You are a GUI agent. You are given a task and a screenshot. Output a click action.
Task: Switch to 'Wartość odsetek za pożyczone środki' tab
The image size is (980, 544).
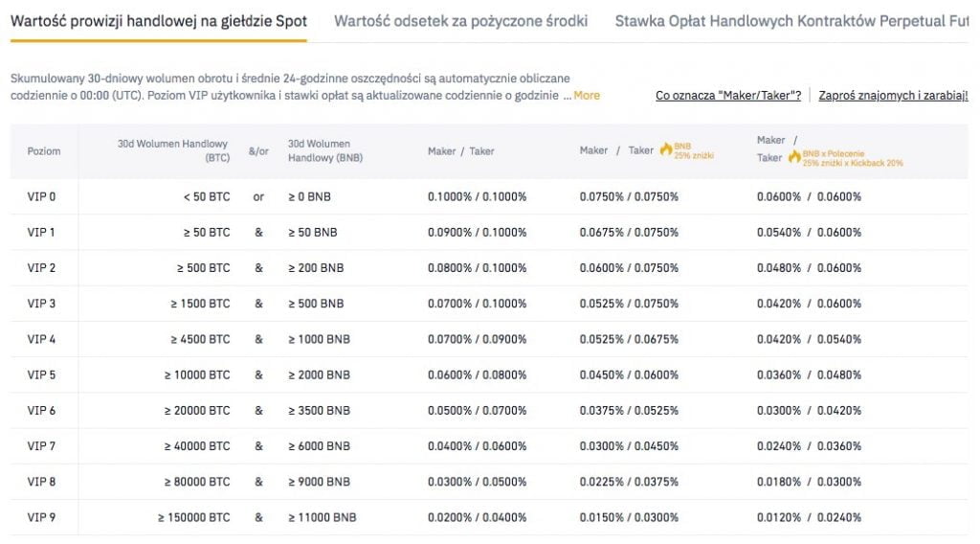pyautogui.click(x=460, y=21)
